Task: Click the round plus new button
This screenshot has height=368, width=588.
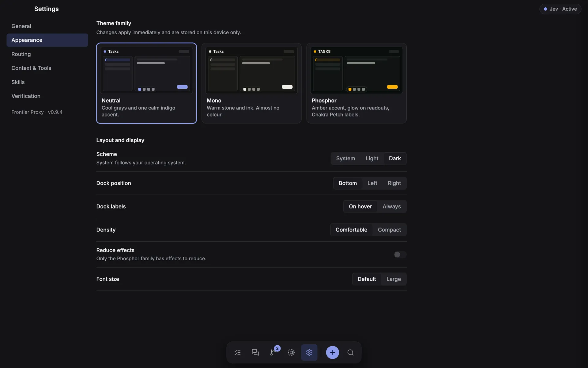Action: point(333,352)
